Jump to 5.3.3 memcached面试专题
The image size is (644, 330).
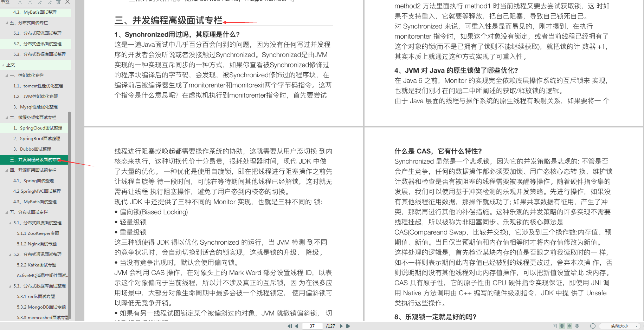click(43, 318)
